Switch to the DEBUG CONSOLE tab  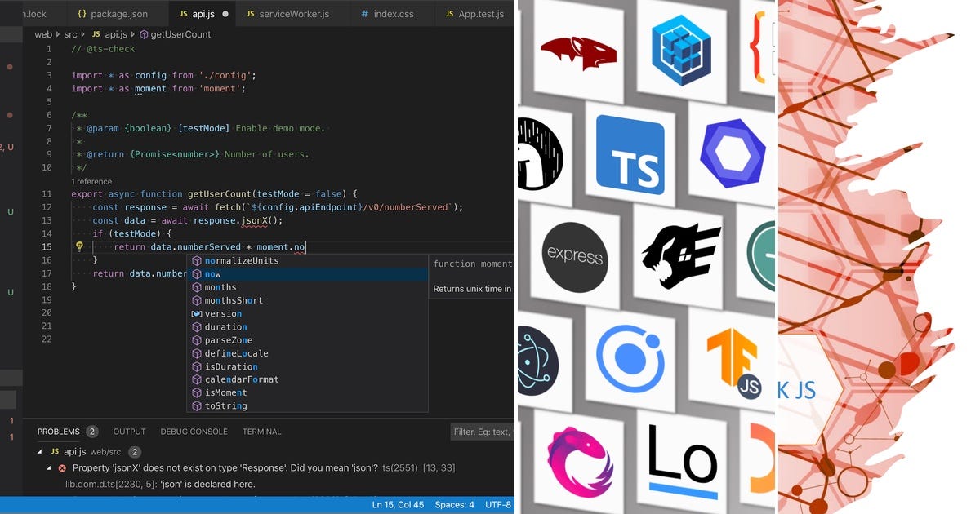tap(194, 431)
